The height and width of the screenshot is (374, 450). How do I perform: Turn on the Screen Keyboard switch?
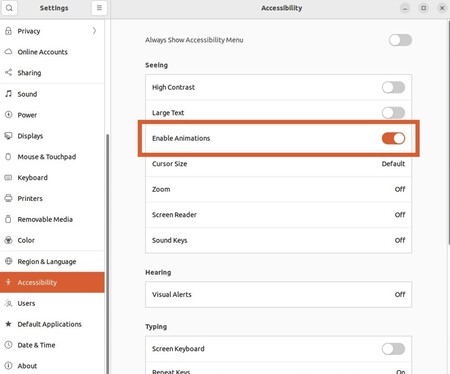coord(393,349)
